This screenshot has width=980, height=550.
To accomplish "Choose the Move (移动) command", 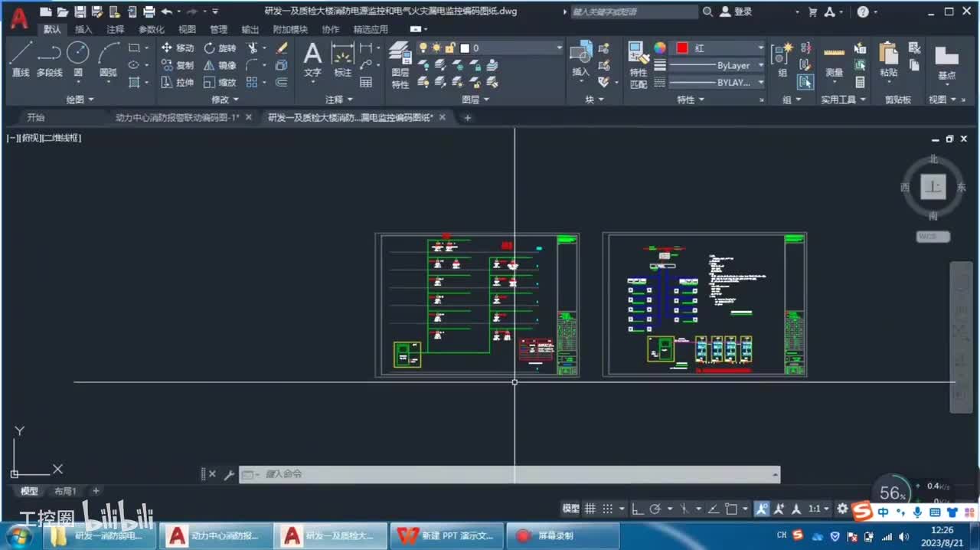I will coord(178,47).
